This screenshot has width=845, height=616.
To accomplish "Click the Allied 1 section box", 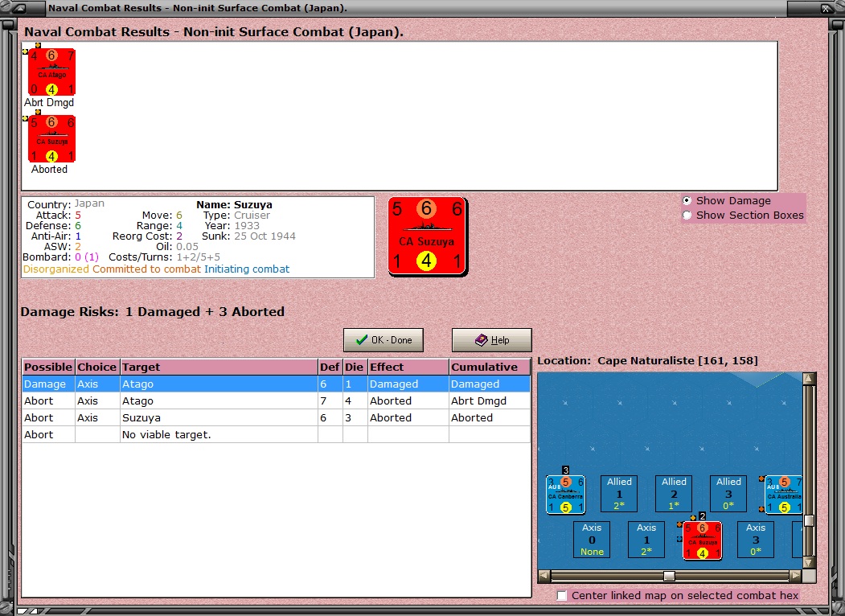I will pos(619,493).
